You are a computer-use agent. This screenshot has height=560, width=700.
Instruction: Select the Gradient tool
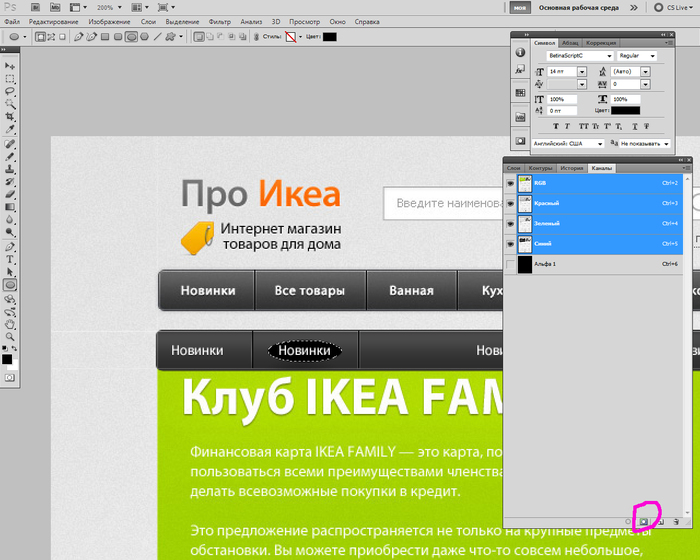pos(10,207)
